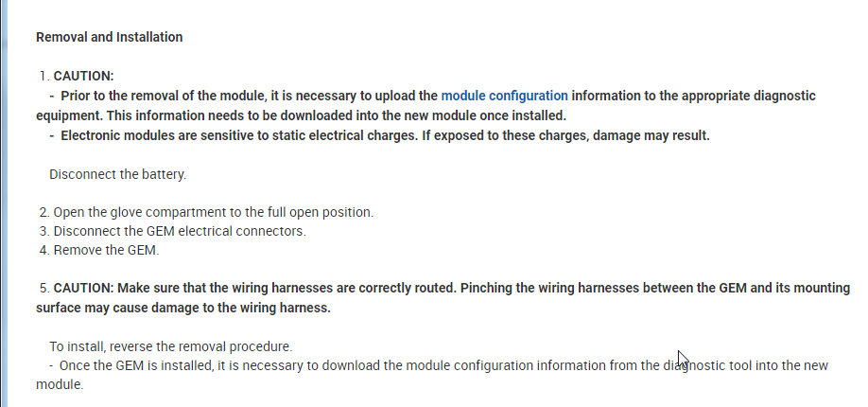Image resolution: width=868 pixels, height=407 pixels.
Task: Click 'Disconnect the GEM electrical connectors' step
Action: pos(180,231)
